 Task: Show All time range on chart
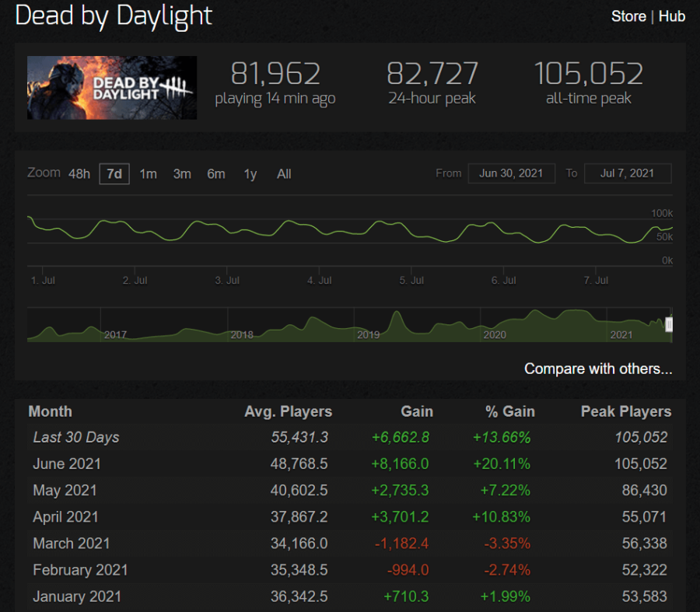(284, 173)
